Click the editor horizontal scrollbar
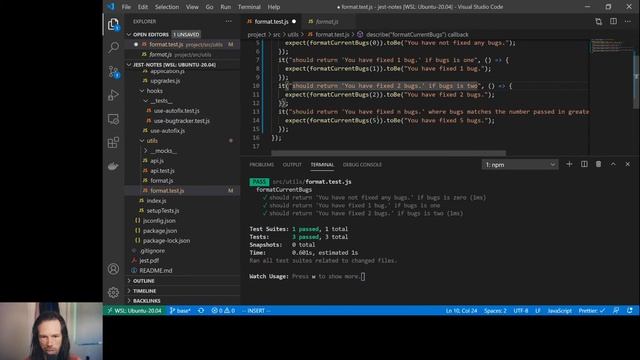The height and width of the screenshot is (360, 640). click(388, 153)
